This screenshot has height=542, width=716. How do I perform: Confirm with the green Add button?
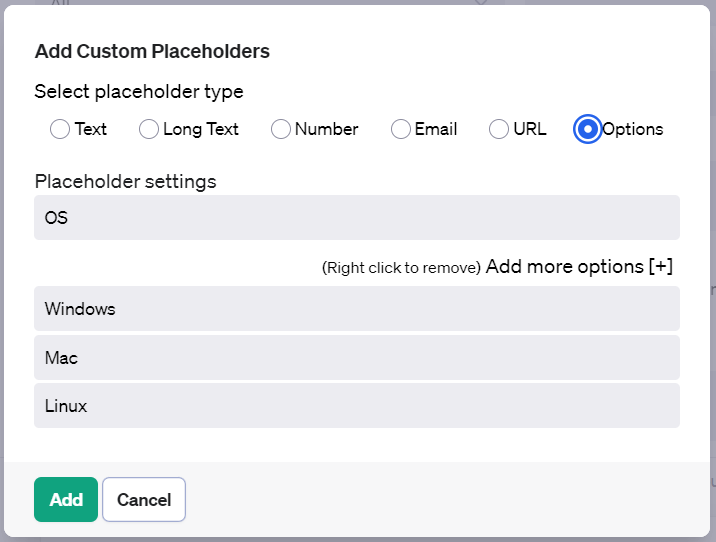pos(66,500)
